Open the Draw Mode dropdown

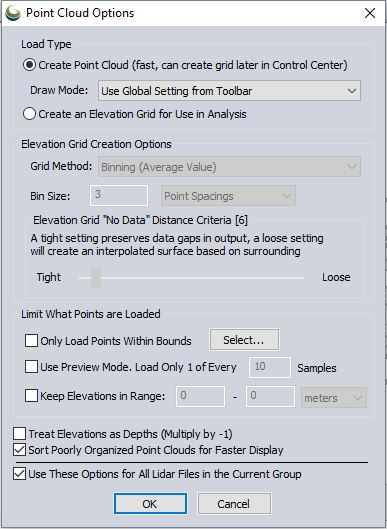pos(229,91)
